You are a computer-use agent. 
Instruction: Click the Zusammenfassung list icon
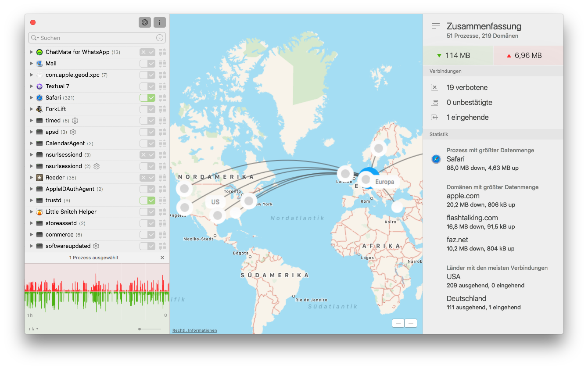[435, 26]
